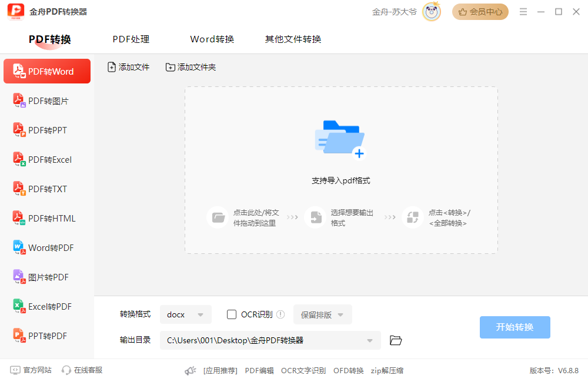Switch to the PDF处理 tab
Image resolution: width=588 pixels, height=382 pixels.
tap(131, 39)
